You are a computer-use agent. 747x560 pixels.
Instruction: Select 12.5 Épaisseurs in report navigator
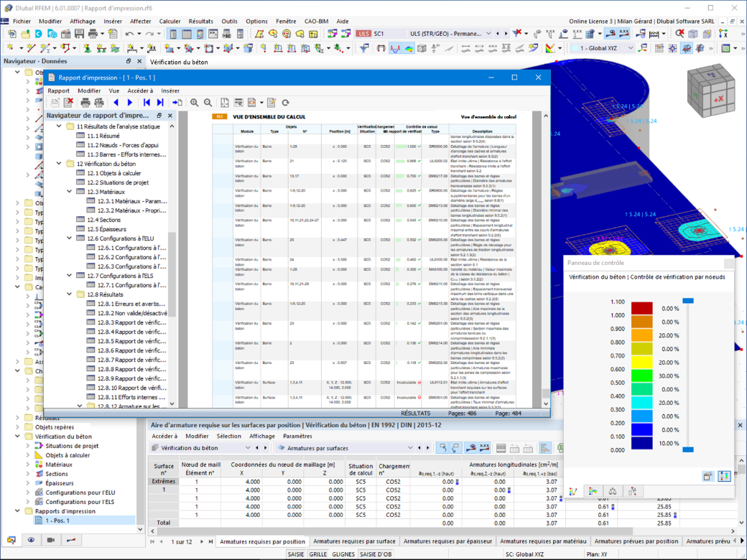(107, 229)
